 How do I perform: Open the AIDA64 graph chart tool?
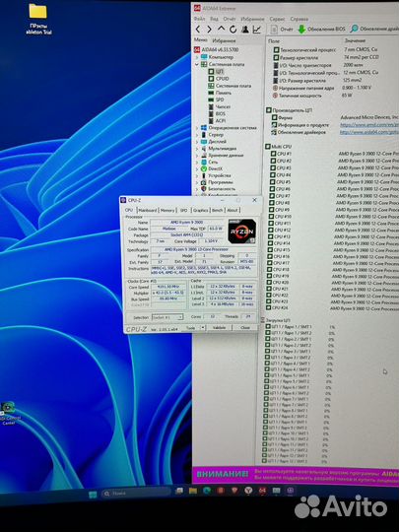(x=257, y=30)
